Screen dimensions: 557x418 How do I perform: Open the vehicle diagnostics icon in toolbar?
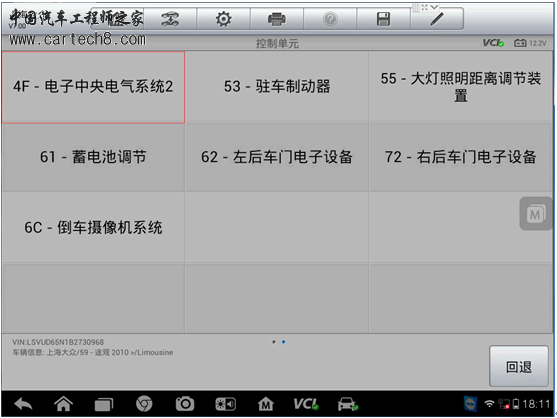point(170,19)
